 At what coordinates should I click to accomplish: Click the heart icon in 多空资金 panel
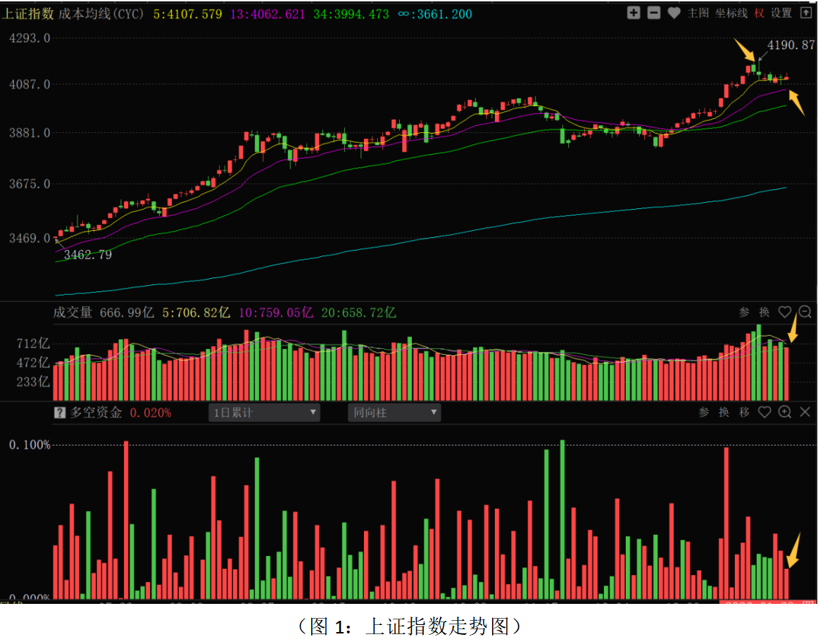coord(764,412)
